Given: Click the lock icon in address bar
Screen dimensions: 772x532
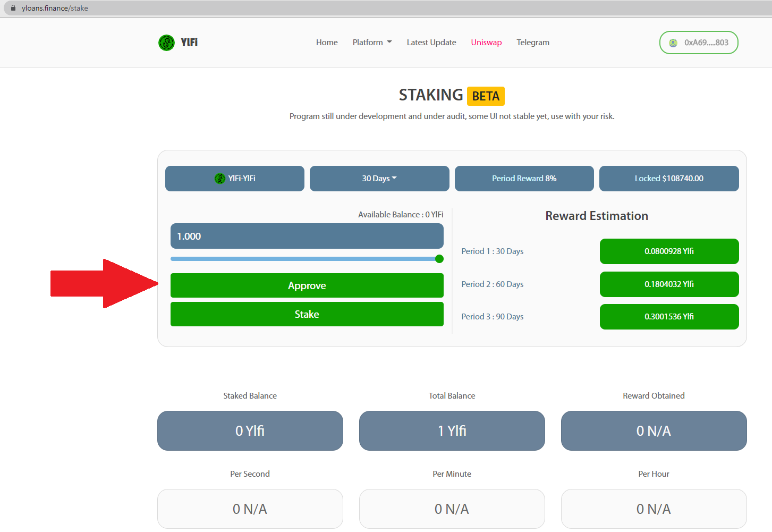Looking at the screenshot, I should [13, 8].
